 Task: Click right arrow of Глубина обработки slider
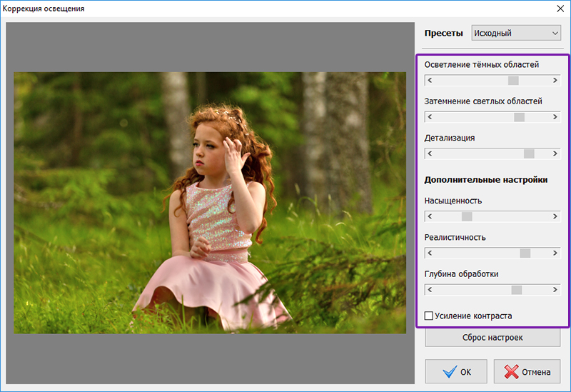(555, 290)
